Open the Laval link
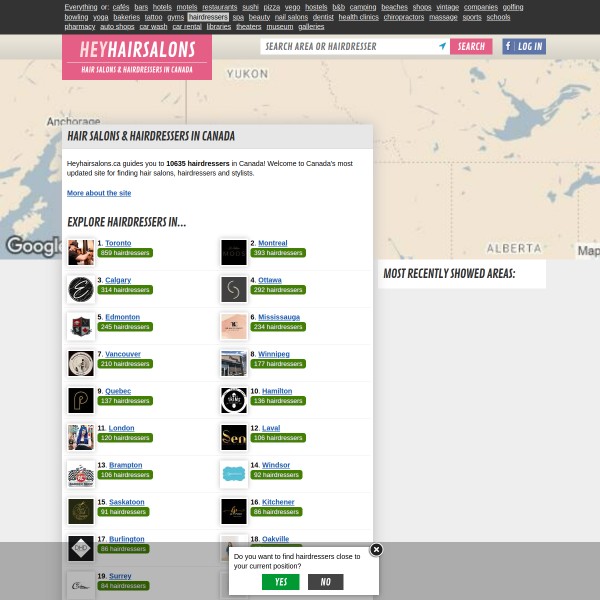Viewport: 600px width, 600px height. pyautogui.click(x=271, y=428)
